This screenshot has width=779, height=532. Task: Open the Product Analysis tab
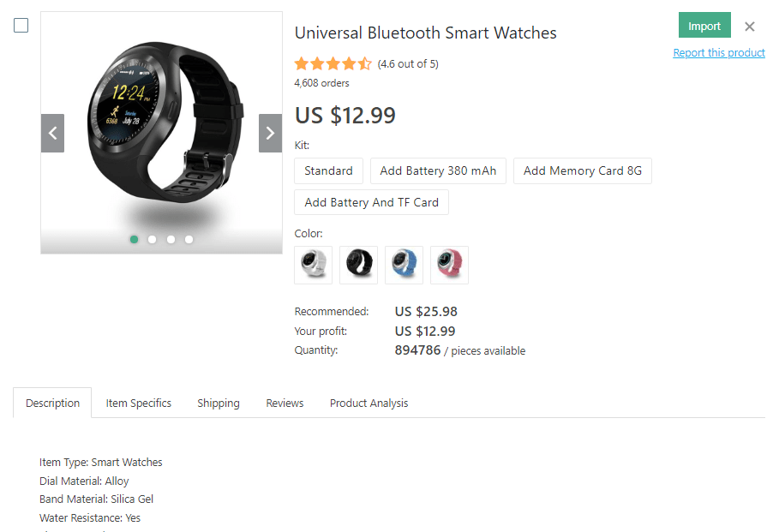[369, 403]
